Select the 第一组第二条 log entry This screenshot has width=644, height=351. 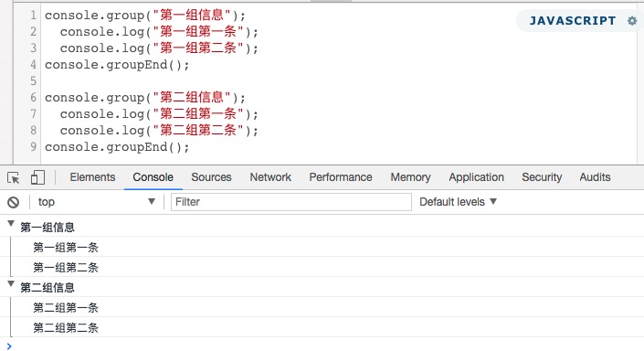[66, 268]
